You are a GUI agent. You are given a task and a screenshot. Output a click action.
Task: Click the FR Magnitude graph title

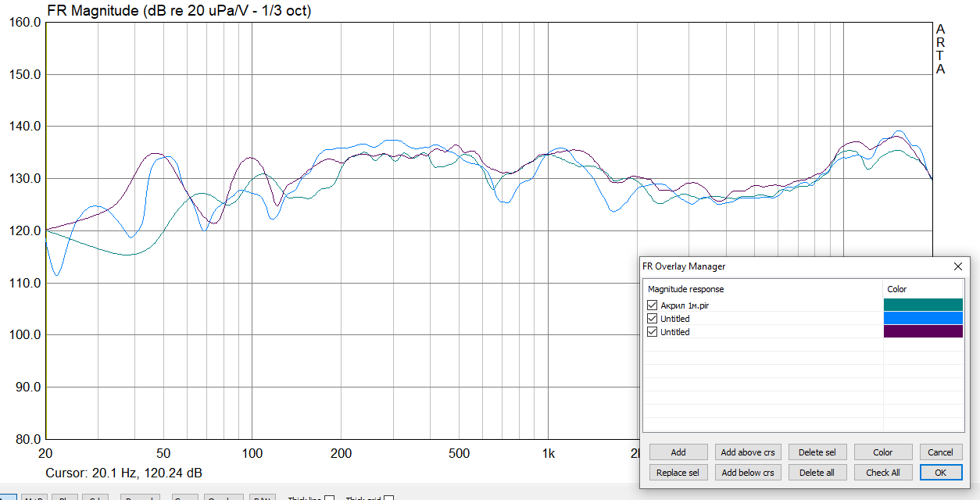pos(180,11)
